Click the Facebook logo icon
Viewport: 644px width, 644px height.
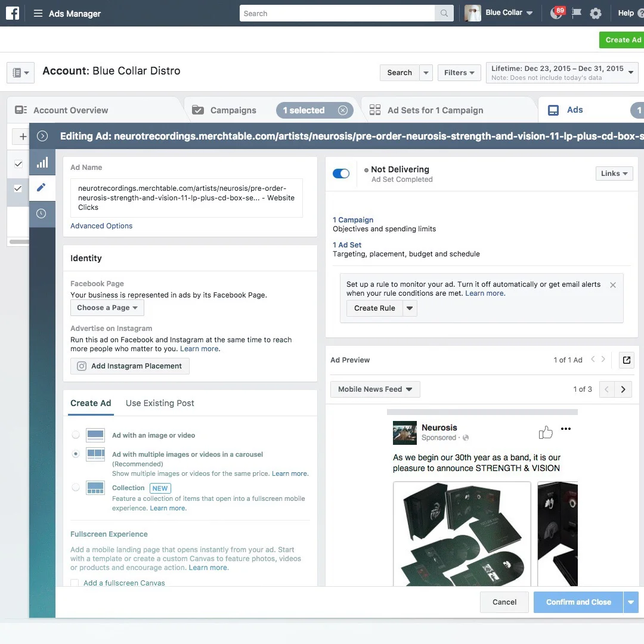click(x=13, y=13)
